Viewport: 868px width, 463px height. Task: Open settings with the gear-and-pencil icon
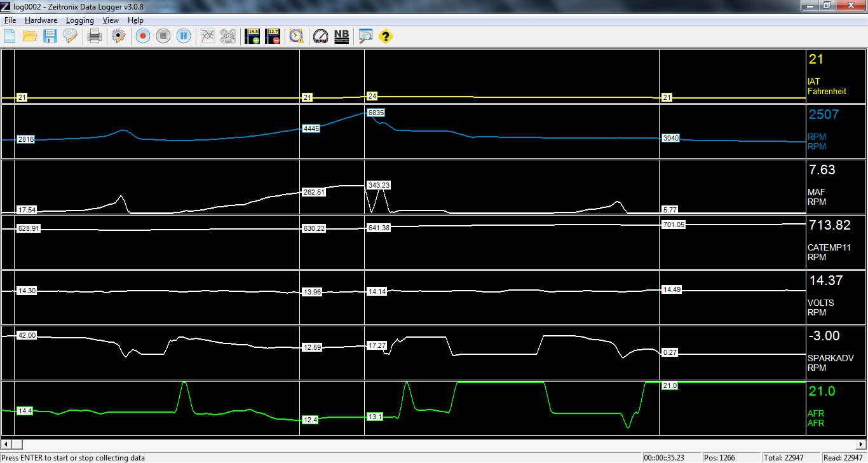pos(118,36)
